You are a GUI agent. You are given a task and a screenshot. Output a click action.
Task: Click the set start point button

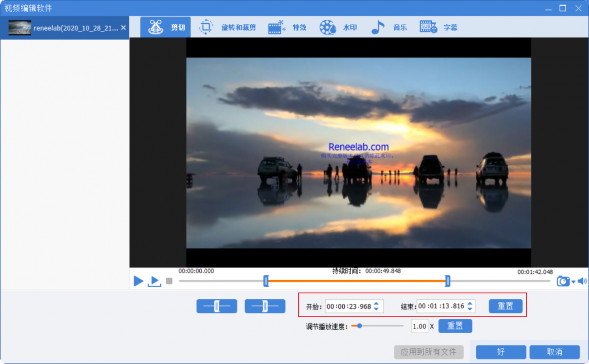(x=216, y=306)
